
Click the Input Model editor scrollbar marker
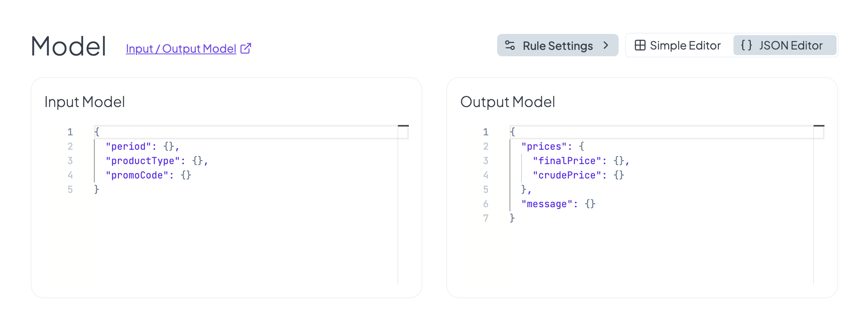pos(403,126)
